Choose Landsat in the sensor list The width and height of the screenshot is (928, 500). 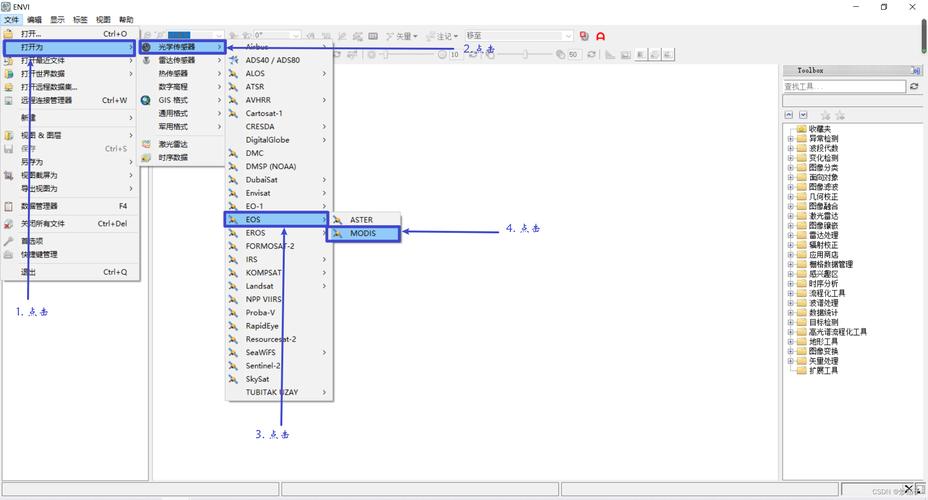279,286
